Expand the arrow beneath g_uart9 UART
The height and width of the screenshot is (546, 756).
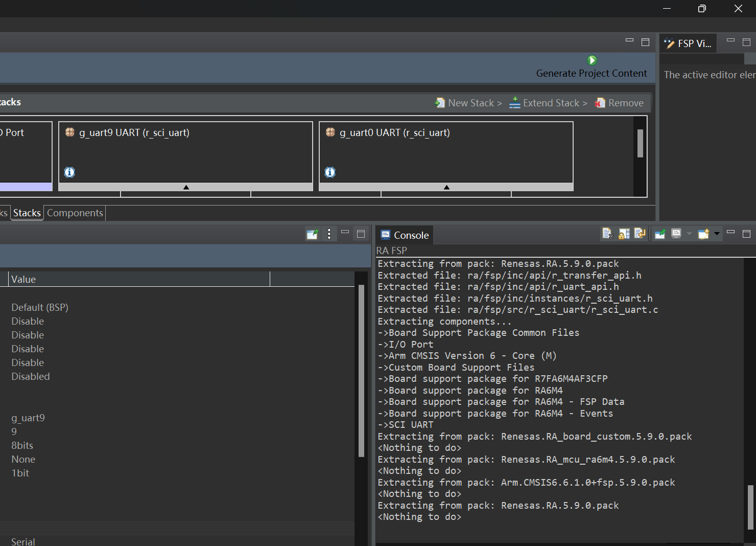pos(186,187)
